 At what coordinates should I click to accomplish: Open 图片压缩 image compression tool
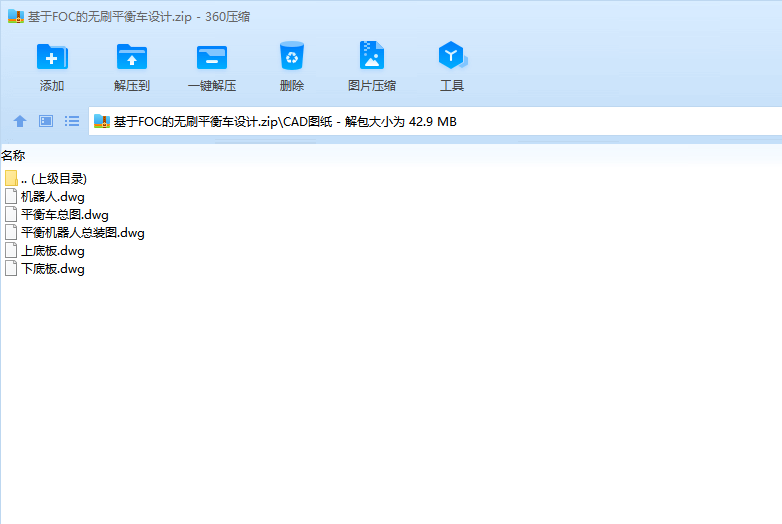[x=372, y=55]
